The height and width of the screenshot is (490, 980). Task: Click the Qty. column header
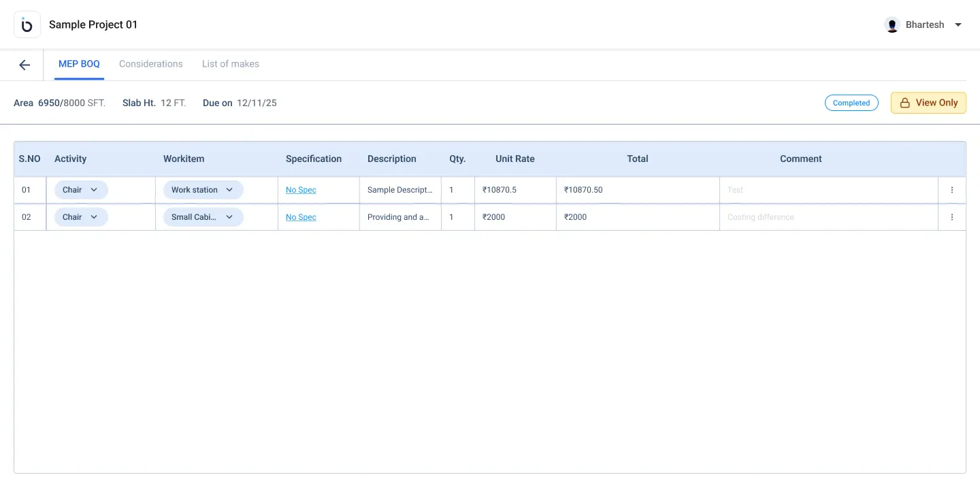[457, 159]
